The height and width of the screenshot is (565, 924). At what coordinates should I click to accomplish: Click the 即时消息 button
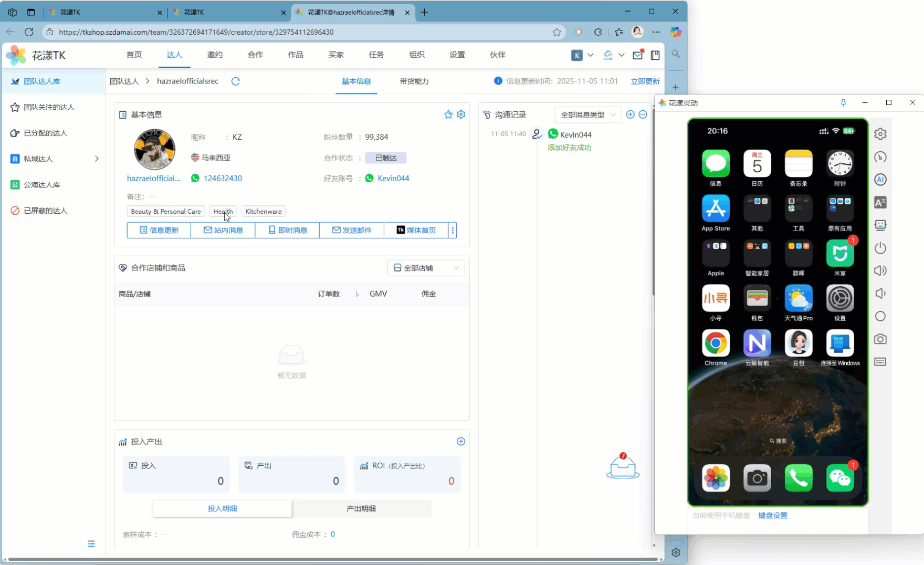(287, 230)
